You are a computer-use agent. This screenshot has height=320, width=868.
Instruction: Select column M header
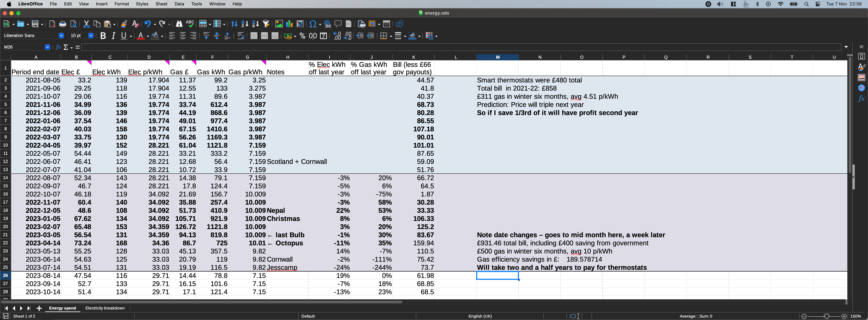(497, 57)
